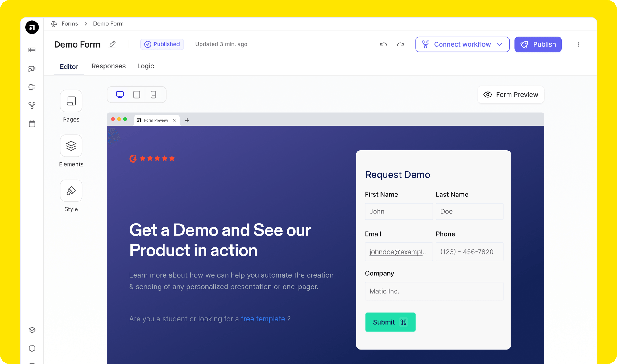
Task: Click into the Company input field
Action: coord(434,291)
